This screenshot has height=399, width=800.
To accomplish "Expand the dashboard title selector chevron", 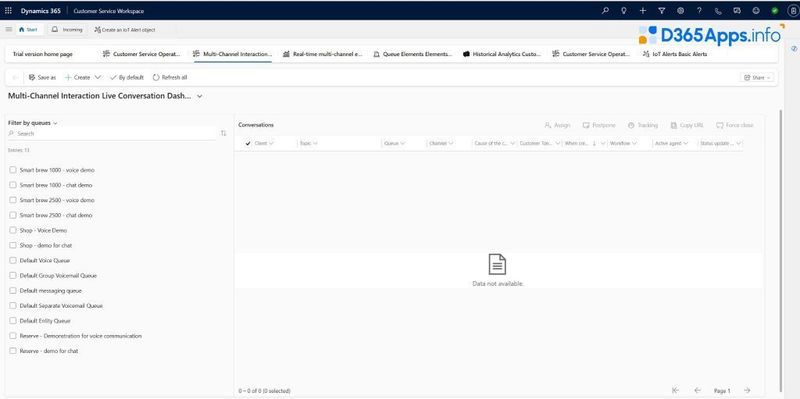I will click(199, 96).
